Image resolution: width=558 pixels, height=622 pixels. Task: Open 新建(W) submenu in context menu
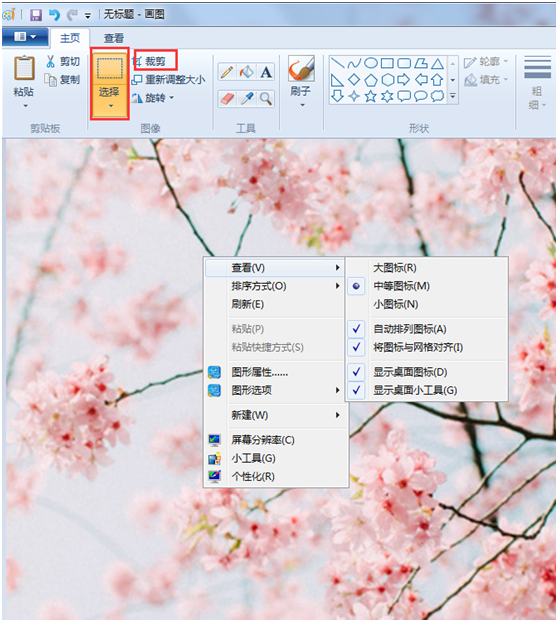(x=275, y=415)
